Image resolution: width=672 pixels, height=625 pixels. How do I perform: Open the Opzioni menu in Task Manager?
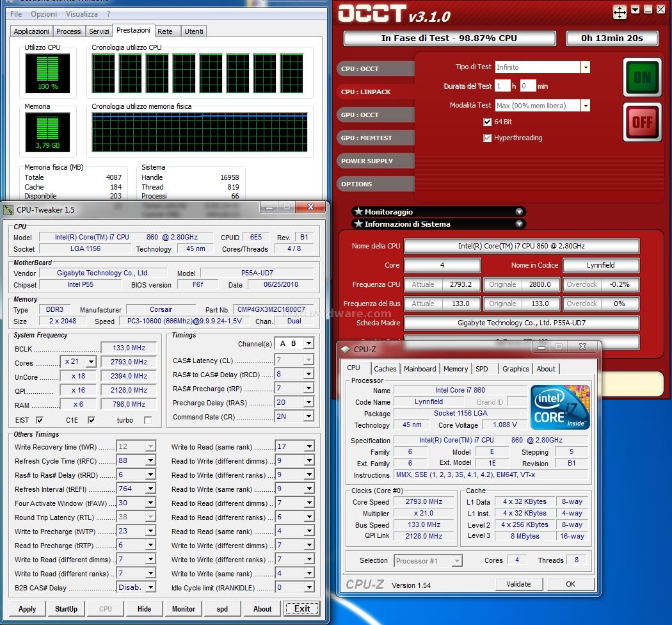(x=44, y=13)
